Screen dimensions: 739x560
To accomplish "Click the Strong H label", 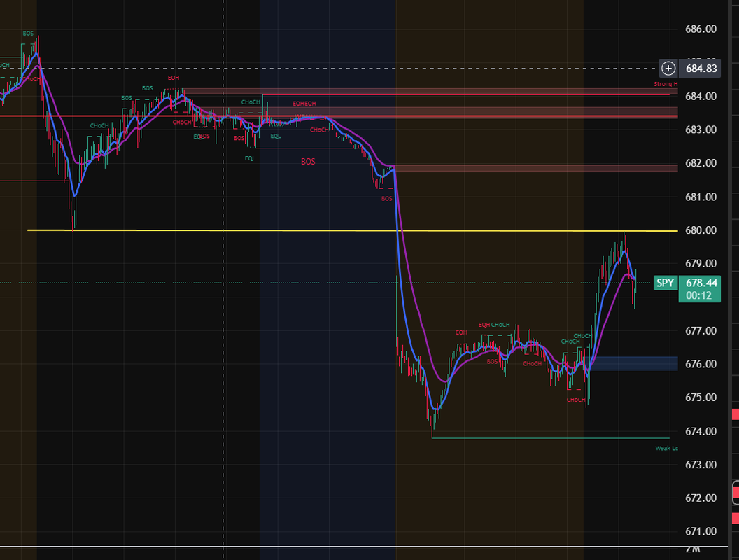I will pos(666,84).
